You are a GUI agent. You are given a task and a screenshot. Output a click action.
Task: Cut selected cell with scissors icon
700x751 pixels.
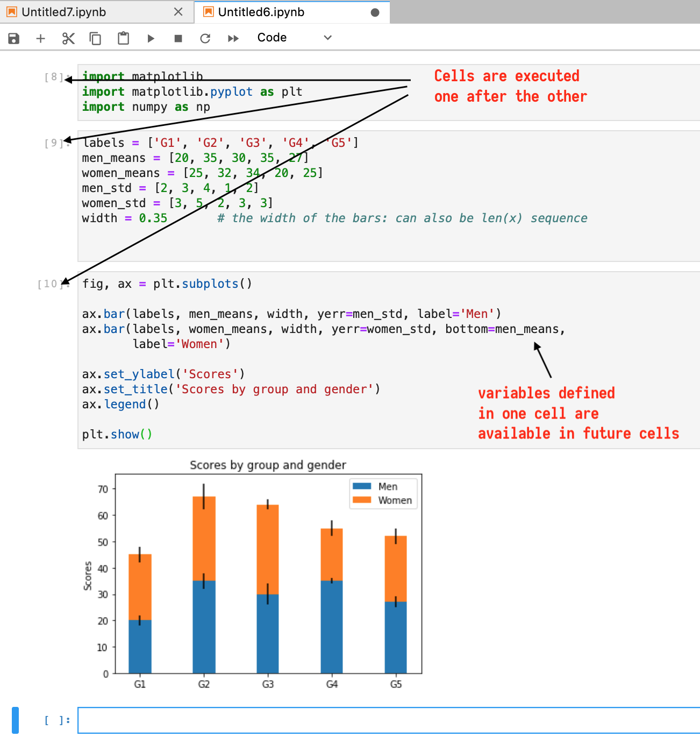68,38
